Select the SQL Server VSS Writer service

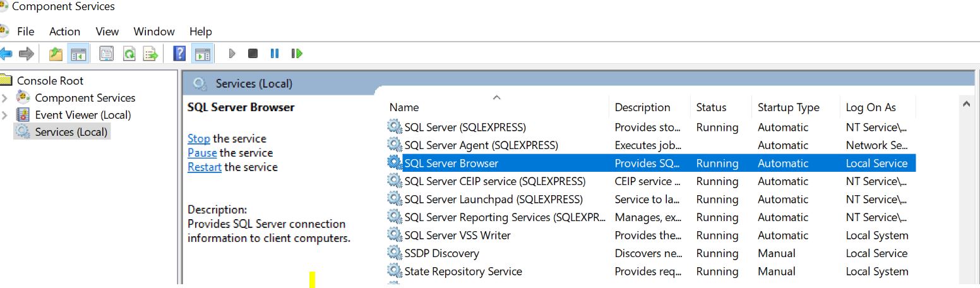click(457, 236)
